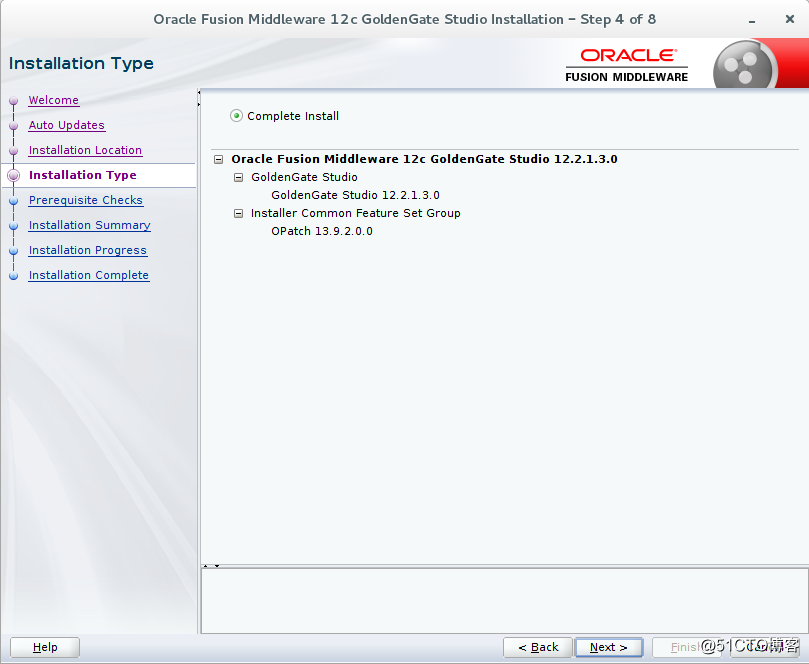Go to the Welcome step link

[x=54, y=100]
